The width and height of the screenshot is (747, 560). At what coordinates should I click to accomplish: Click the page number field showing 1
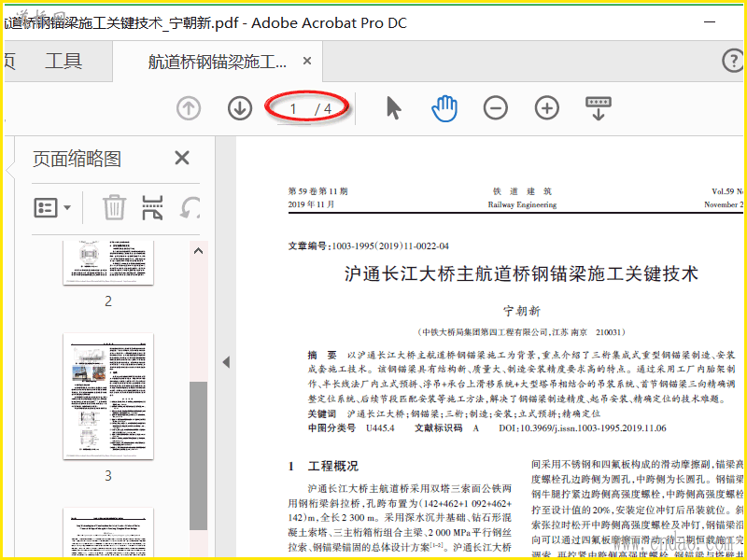293,109
